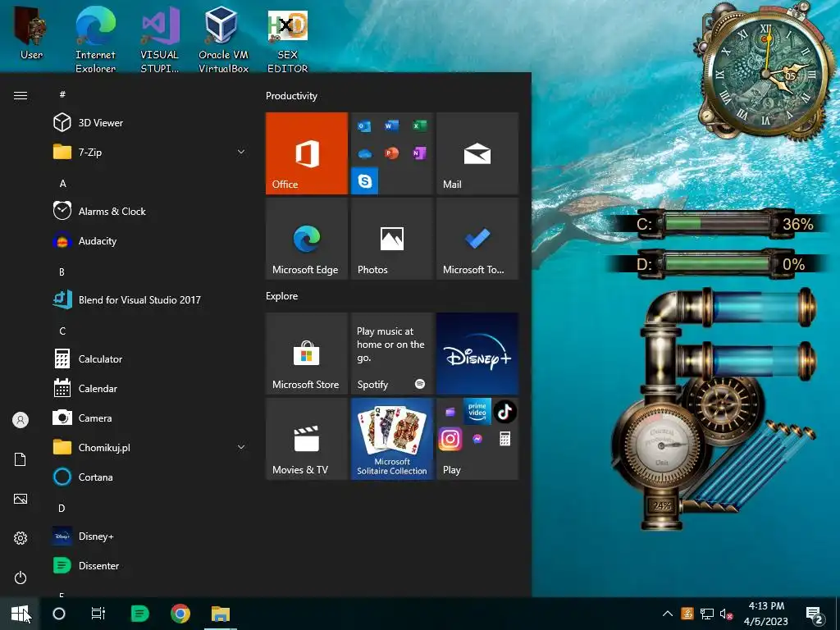Open Settings gear in Start sidebar
This screenshot has height=630, width=840.
[x=21, y=538]
